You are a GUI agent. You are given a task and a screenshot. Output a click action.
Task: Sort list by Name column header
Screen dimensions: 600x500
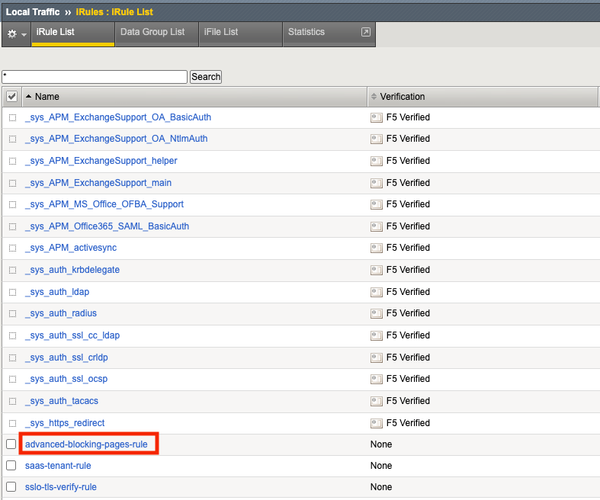pyautogui.click(x=47, y=97)
